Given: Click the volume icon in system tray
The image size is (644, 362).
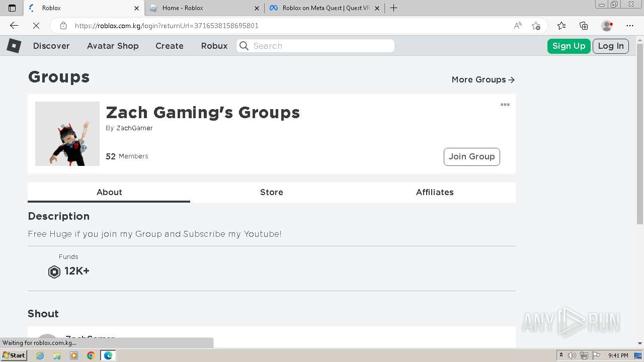Looking at the screenshot, I should point(572,355).
